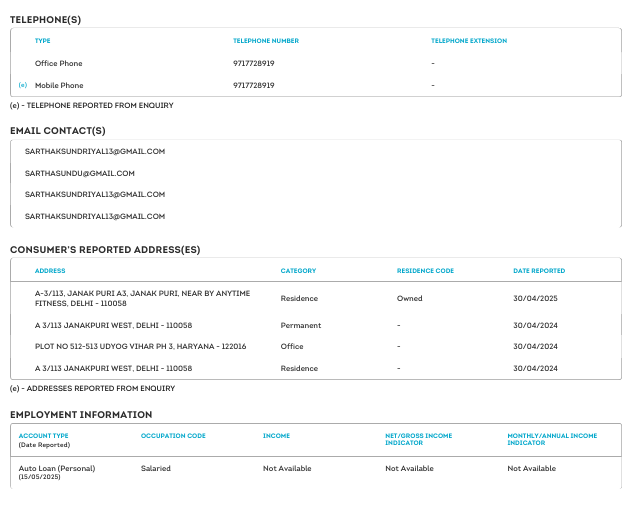Select the Mobile Phone row label
The width and height of the screenshot is (635, 527).
[x=59, y=86]
